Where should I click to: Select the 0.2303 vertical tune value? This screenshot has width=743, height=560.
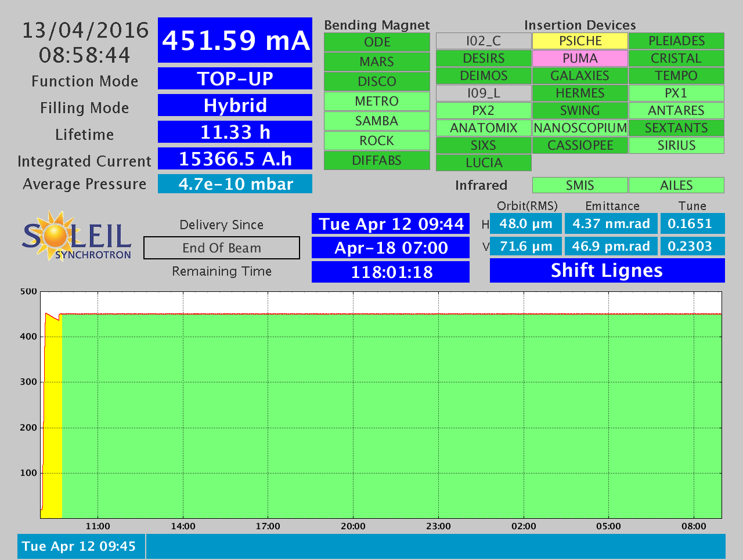point(692,246)
